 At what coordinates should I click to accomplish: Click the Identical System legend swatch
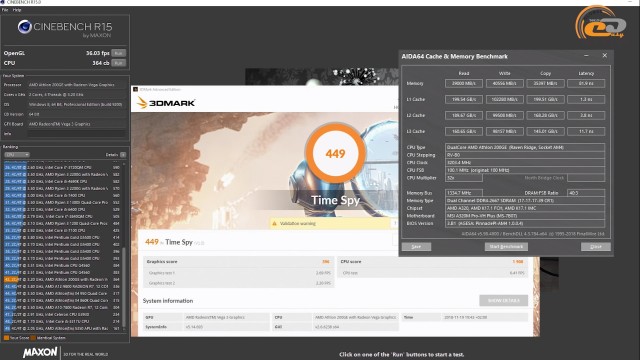coord(33,338)
